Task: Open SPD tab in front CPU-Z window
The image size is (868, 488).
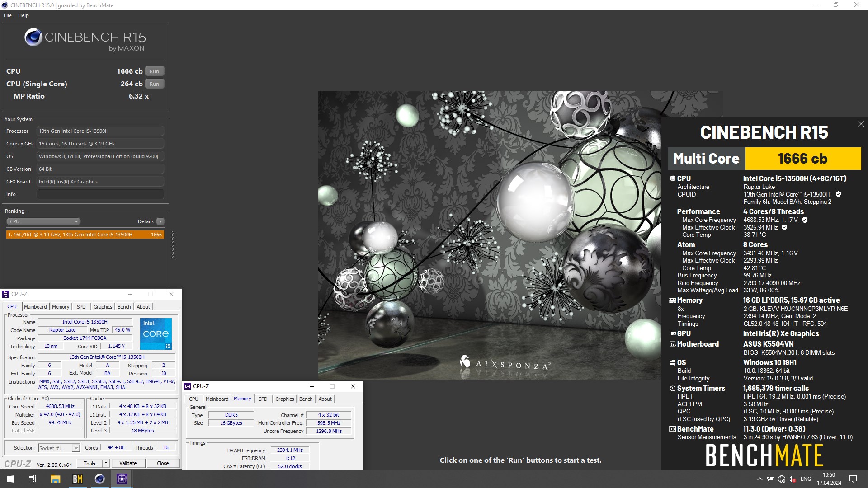Action: click(263, 399)
